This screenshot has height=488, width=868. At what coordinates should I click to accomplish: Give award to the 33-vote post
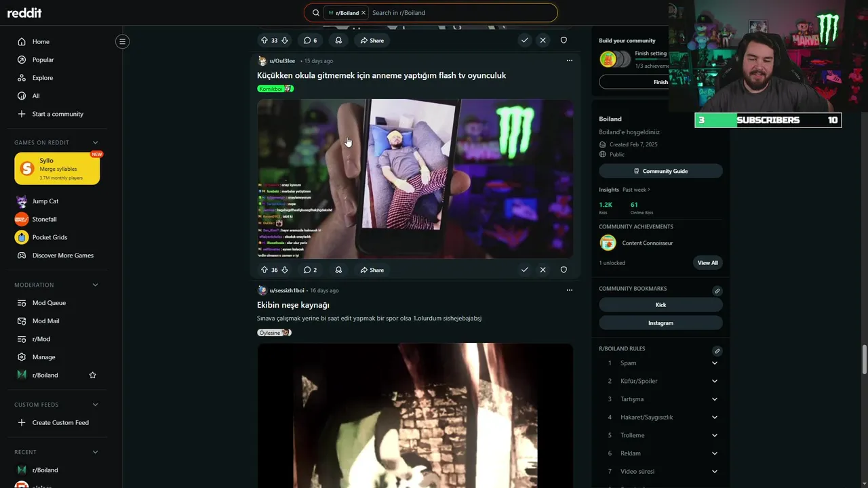(338, 41)
